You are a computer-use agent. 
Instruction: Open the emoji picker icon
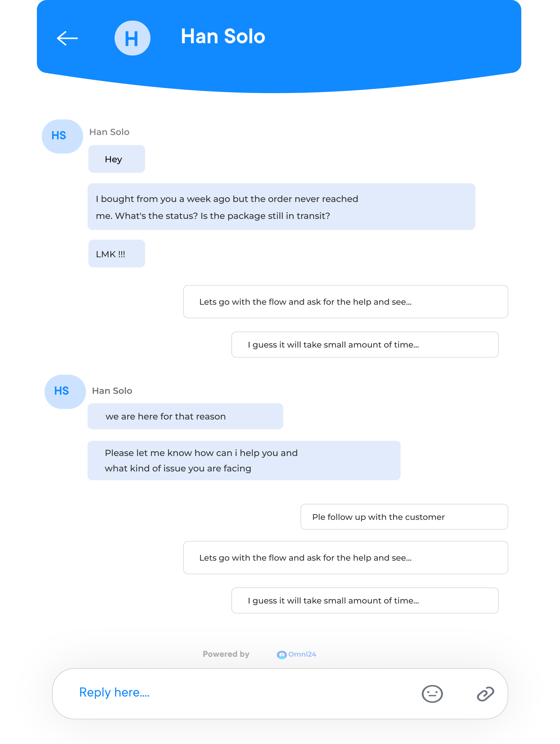tap(432, 693)
